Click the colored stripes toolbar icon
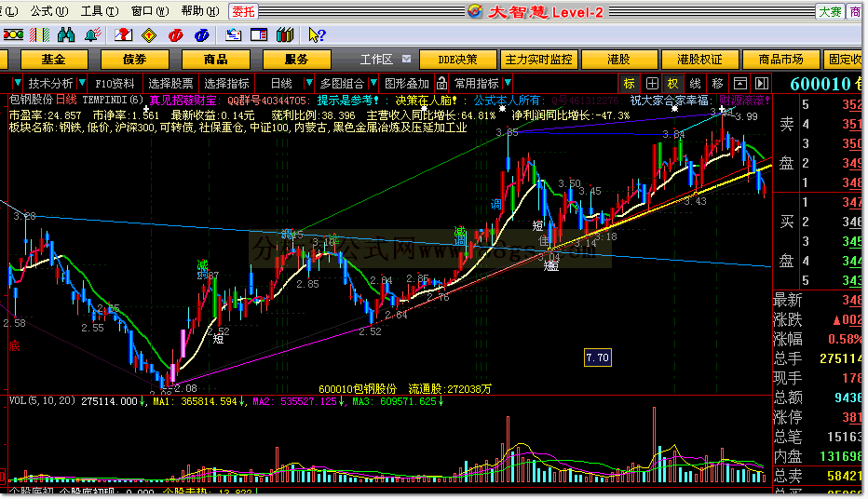Viewport: 868px width, 499px height. 39,35
